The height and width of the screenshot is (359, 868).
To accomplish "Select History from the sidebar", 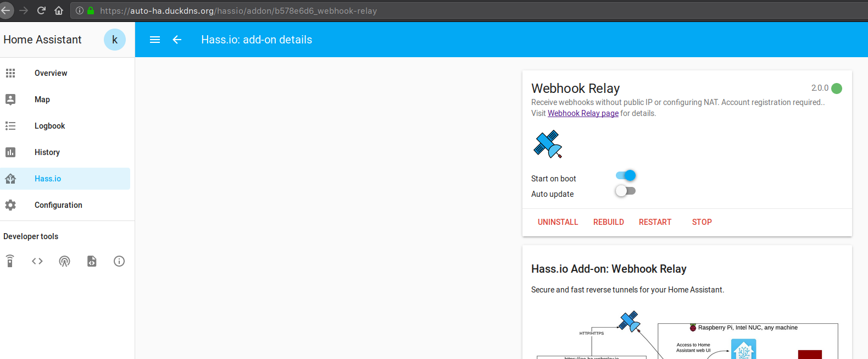I will (47, 152).
